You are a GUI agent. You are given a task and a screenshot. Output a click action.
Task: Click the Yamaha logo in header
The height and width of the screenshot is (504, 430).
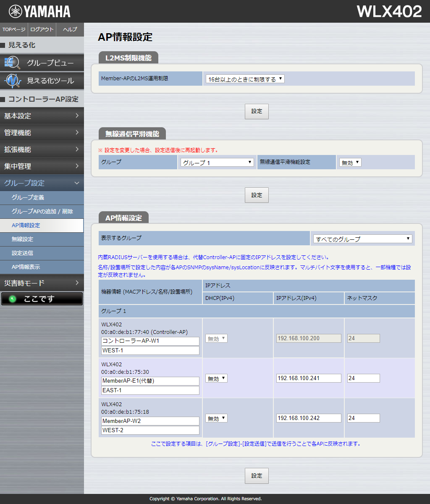pyautogui.click(x=39, y=11)
